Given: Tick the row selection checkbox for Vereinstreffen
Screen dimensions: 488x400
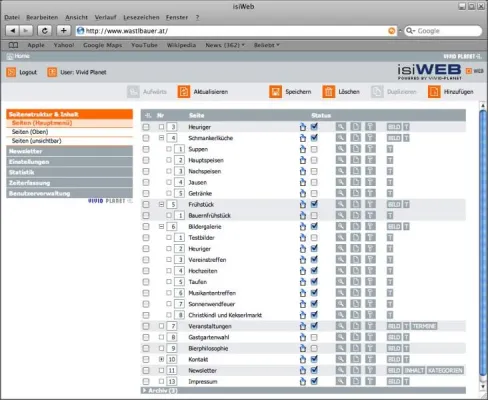Looking at the screenshot, I should coord(146,260).
